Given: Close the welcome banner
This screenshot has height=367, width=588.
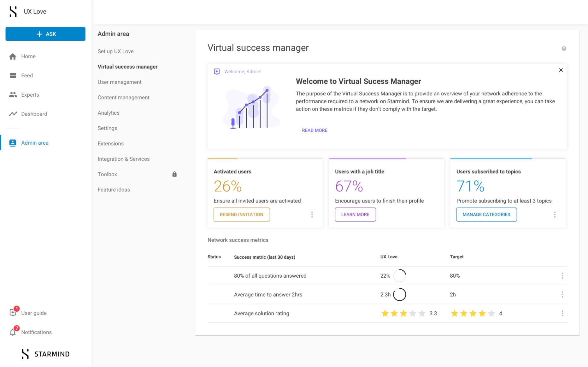Looking at the screenshot, I should (x=561, y=70).
